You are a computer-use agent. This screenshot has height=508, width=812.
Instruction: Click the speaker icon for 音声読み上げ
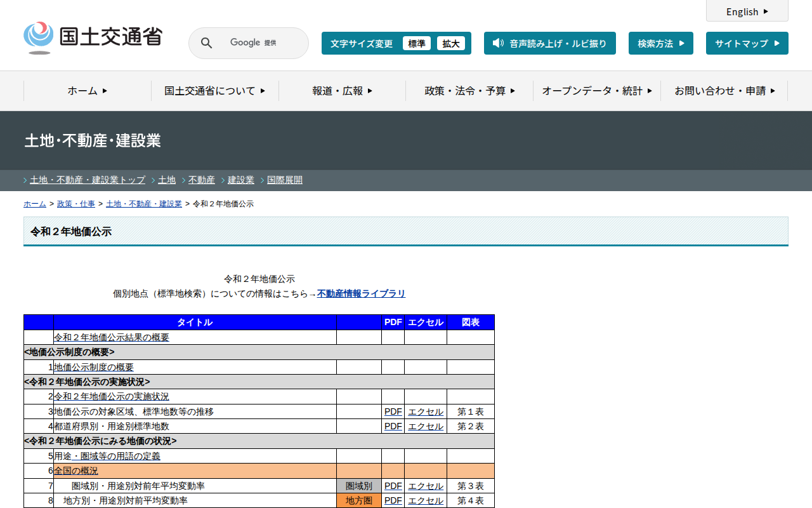pos(498,43)
